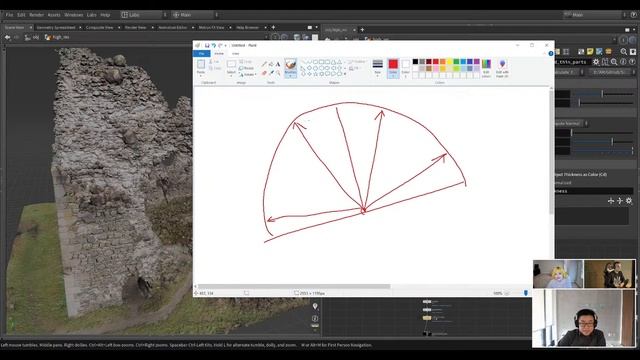Open the File menu in Houdini

(x=9, y=15)
